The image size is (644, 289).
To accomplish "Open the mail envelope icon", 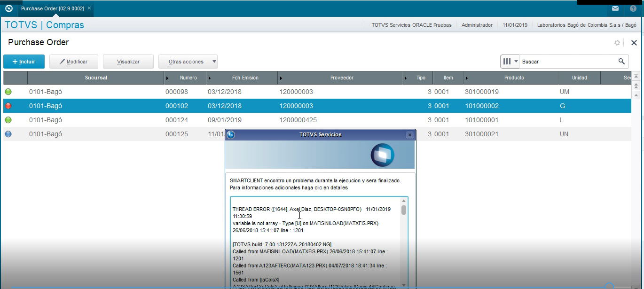I will point(615,8).
